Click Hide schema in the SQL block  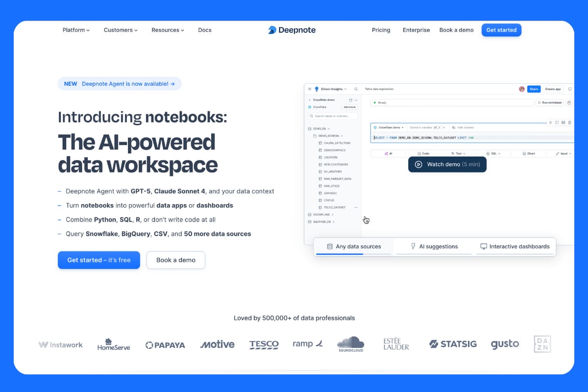(x=463, y=127)
